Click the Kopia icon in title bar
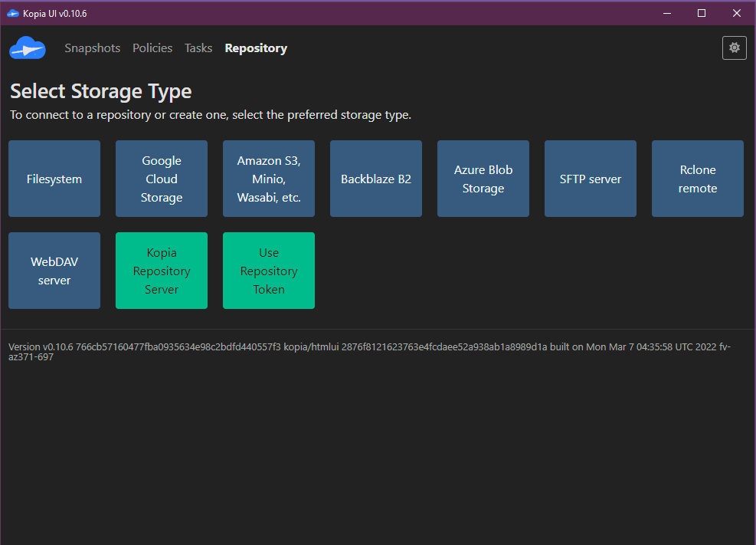The height and width of the screenshot is (545, 756). [x=12, y=13]
